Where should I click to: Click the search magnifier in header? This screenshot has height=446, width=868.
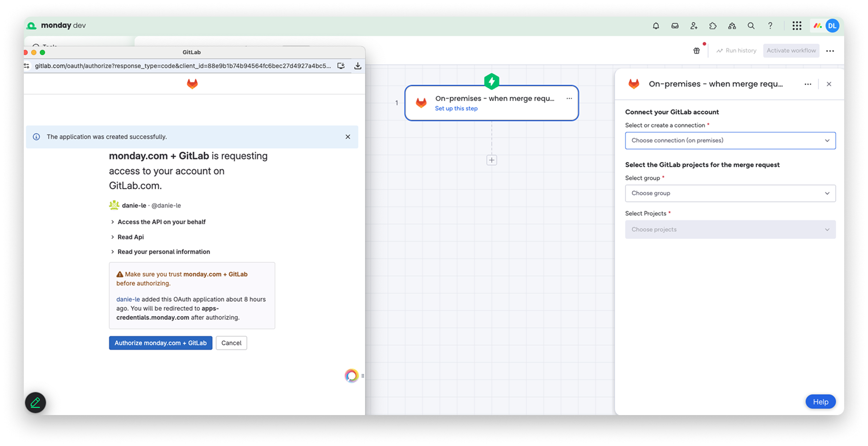pyautogui.click(x=751, y=26)
